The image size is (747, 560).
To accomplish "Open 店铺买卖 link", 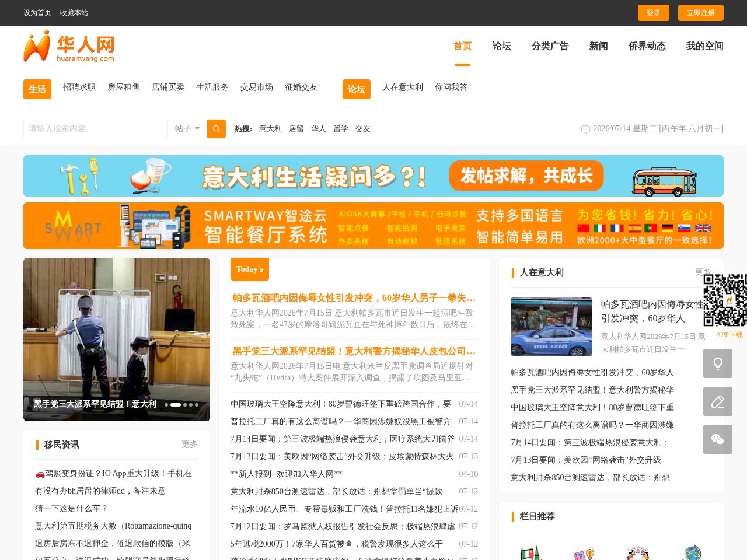I will pos(168,87).
